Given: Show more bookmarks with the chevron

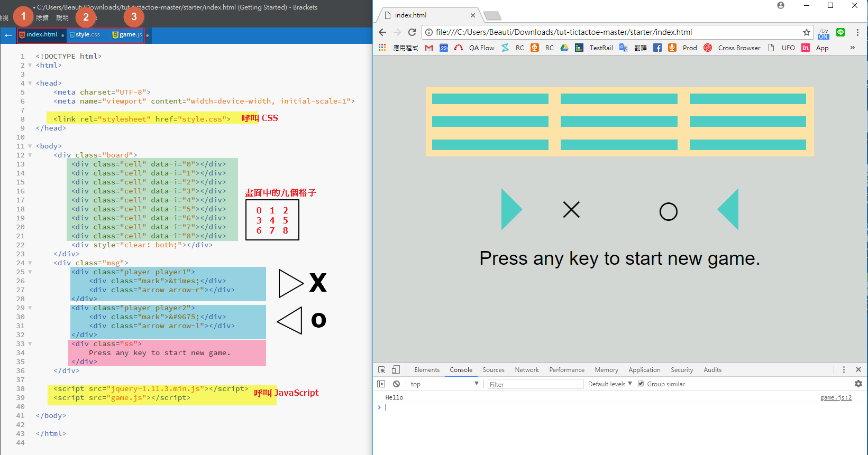Looking at the screenshot, I should (x=853, y=48).
